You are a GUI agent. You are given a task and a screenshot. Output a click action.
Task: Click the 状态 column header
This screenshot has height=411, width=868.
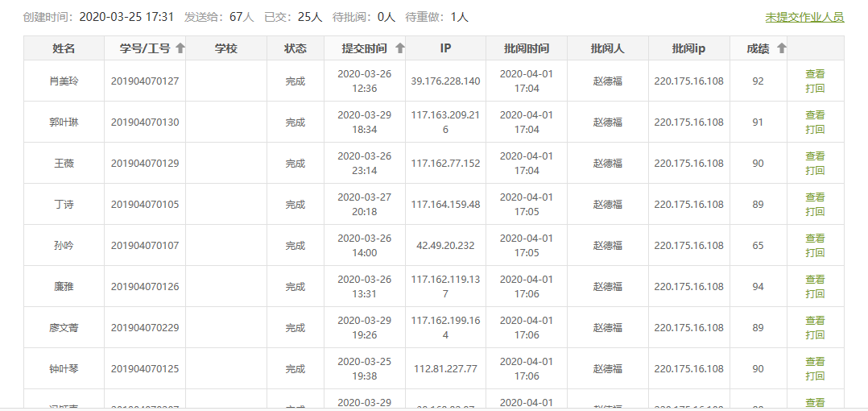click(x=296, y=48)
